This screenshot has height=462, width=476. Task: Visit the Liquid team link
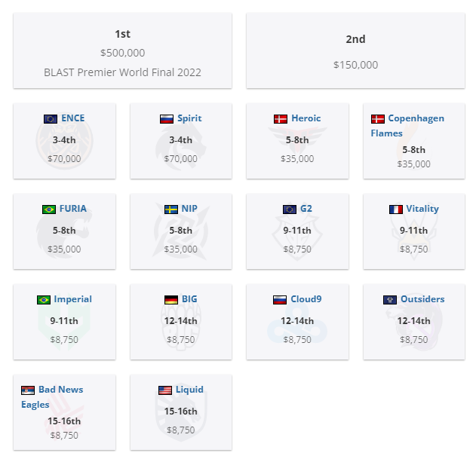pos(189,389)
